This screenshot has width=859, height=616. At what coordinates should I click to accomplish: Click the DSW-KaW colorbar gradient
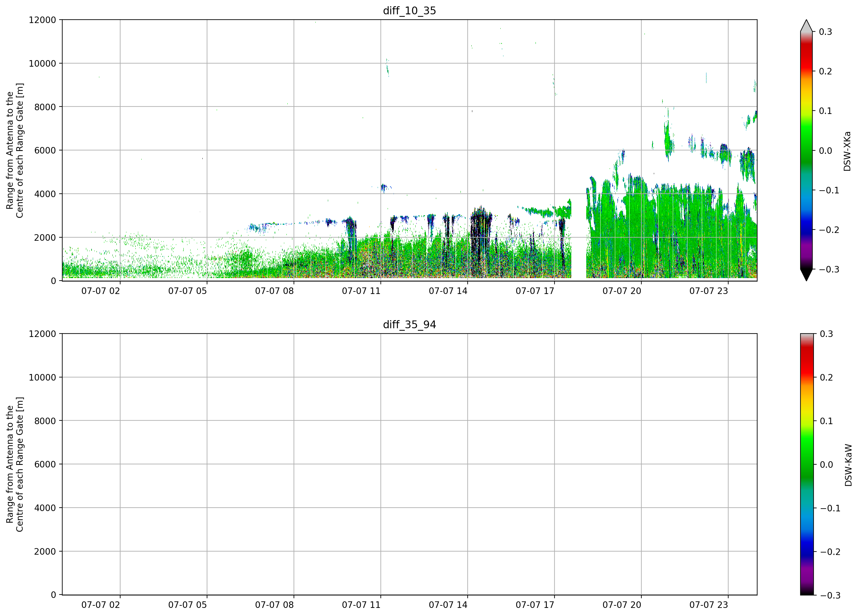[x=806, y=464]
